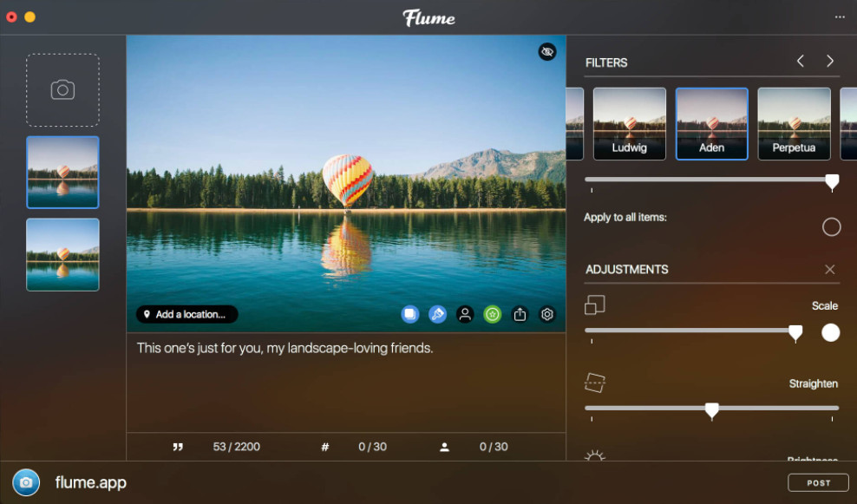Click the main balloon photo preview
The width and height of the screenshot is (857, 504).
pos(346,184)
